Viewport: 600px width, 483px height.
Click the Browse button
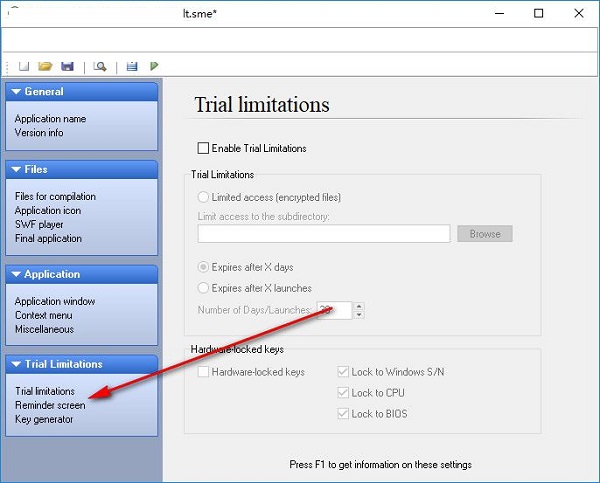tap(484, 234)
